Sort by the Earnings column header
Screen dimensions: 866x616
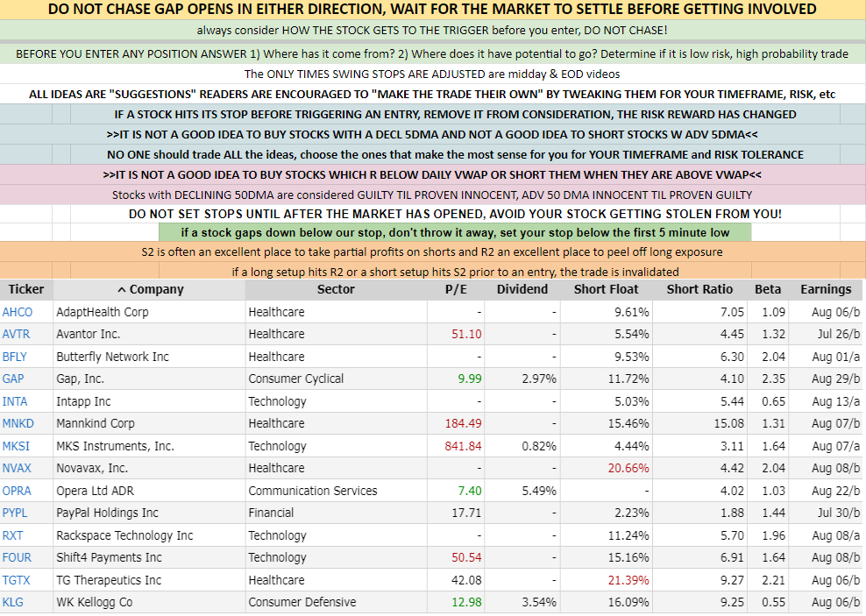pos(826,289)
